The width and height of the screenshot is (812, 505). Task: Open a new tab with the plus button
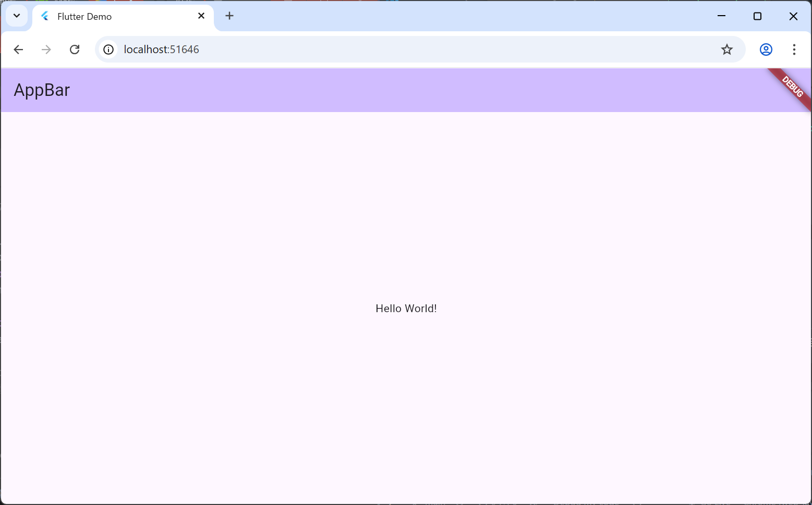point(229,16)
